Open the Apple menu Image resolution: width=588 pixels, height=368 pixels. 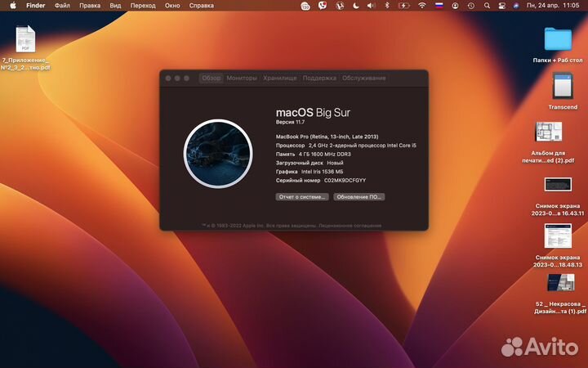point(13,6)
